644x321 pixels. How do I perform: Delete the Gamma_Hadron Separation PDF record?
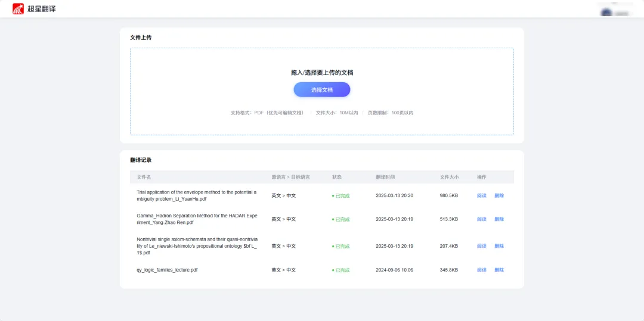(x=499, y=219)
